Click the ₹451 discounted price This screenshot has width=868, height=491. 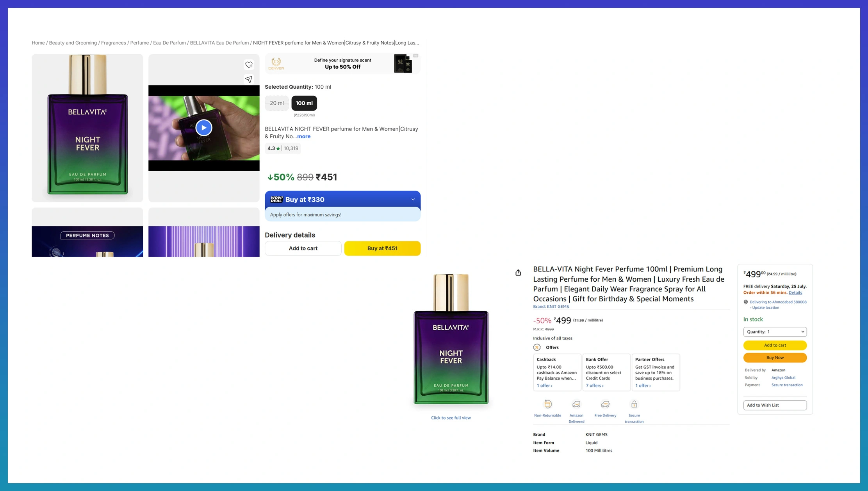[326, 177]
